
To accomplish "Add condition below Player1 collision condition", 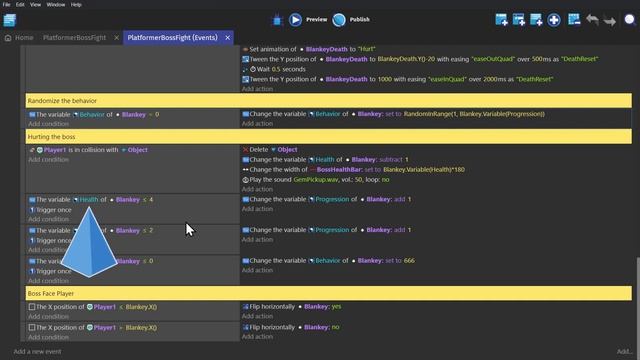I will click(49, 160).
